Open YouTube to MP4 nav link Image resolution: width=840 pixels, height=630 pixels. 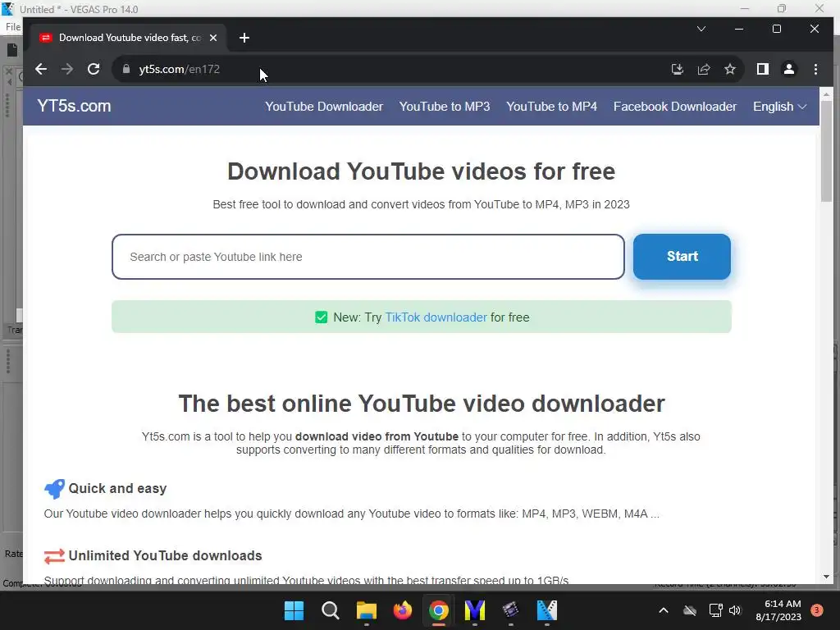click(x=551, y=107)
